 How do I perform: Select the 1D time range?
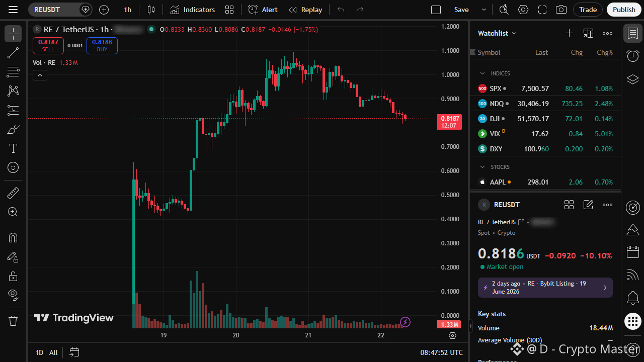click(x=39, y=352)
